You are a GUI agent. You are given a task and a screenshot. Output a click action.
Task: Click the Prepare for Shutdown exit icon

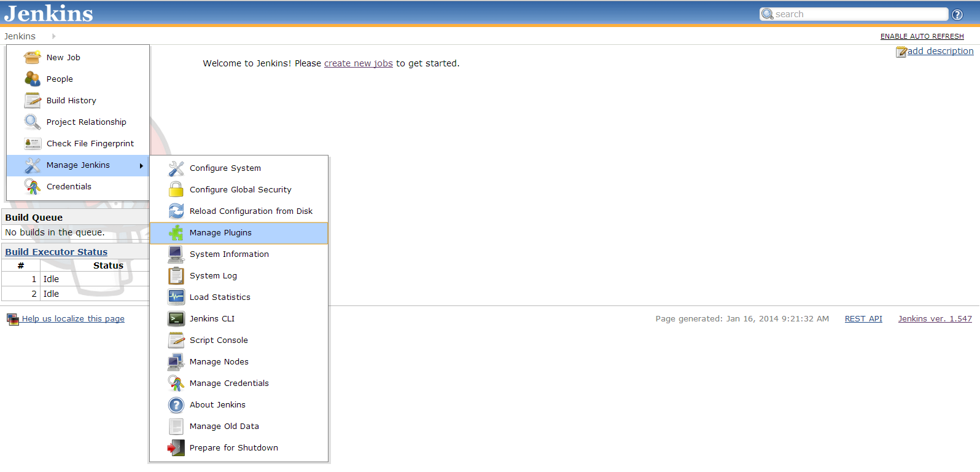[176, 447]
